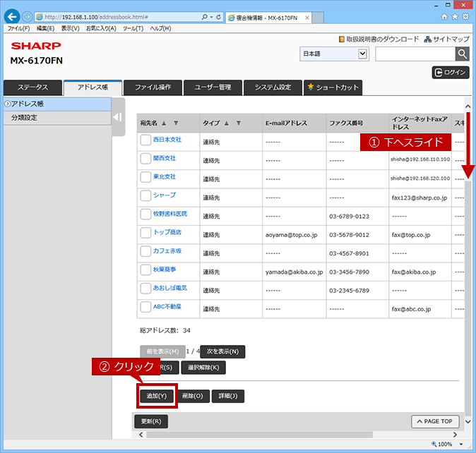Refresh page using address bar reload icon

(218, 17)
